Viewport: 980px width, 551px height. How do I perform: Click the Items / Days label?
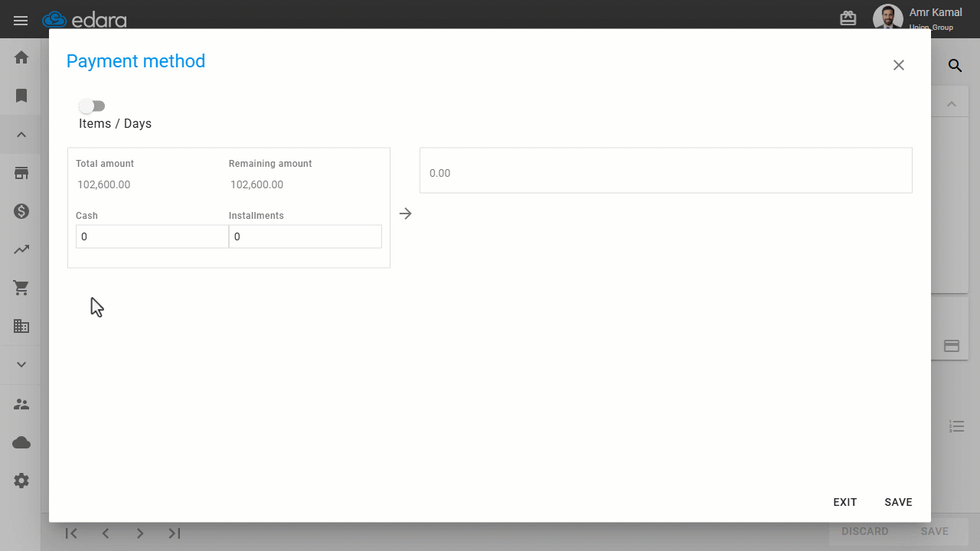click(x=116, y=123)
